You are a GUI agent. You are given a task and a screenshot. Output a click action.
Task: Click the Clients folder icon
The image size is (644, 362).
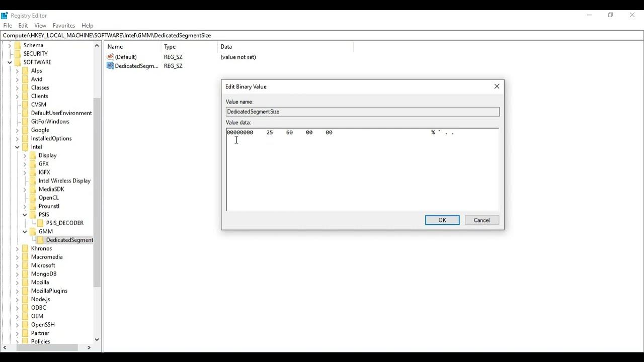click(x=26, y=96)
